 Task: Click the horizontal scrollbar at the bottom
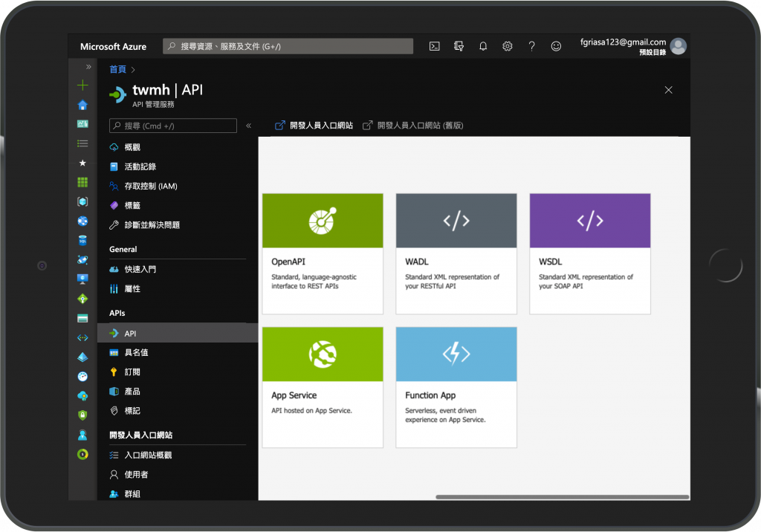click(x=562, y=497)
